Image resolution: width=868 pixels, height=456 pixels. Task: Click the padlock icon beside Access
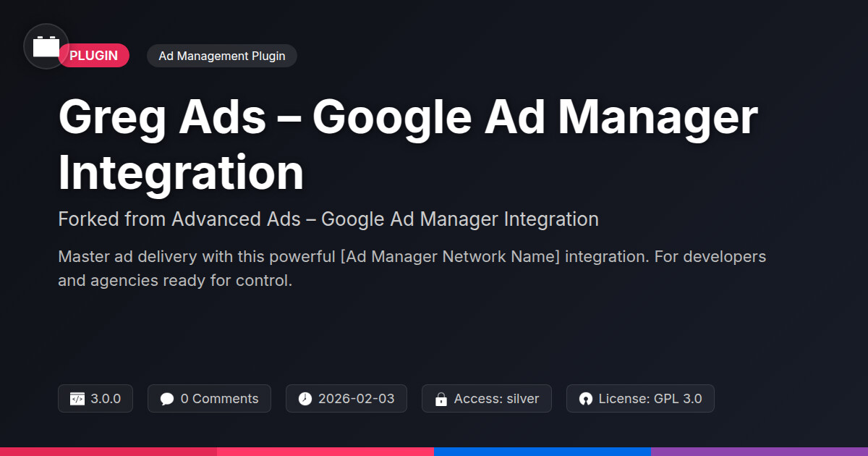441,399
